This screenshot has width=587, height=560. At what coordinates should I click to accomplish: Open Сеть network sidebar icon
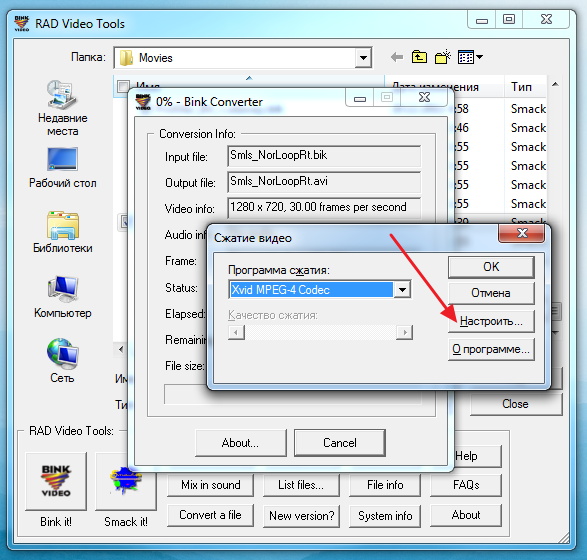click(63, 361)
